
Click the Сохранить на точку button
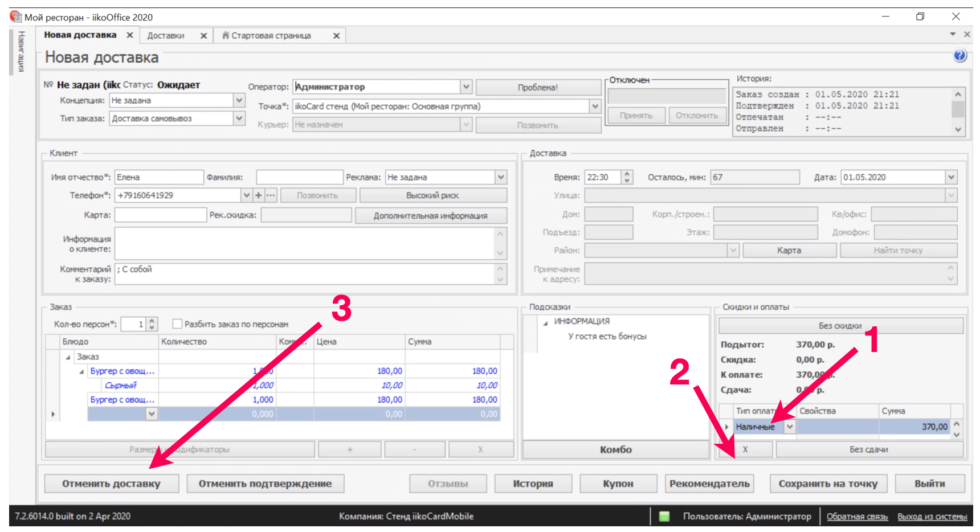coord(828,484)
